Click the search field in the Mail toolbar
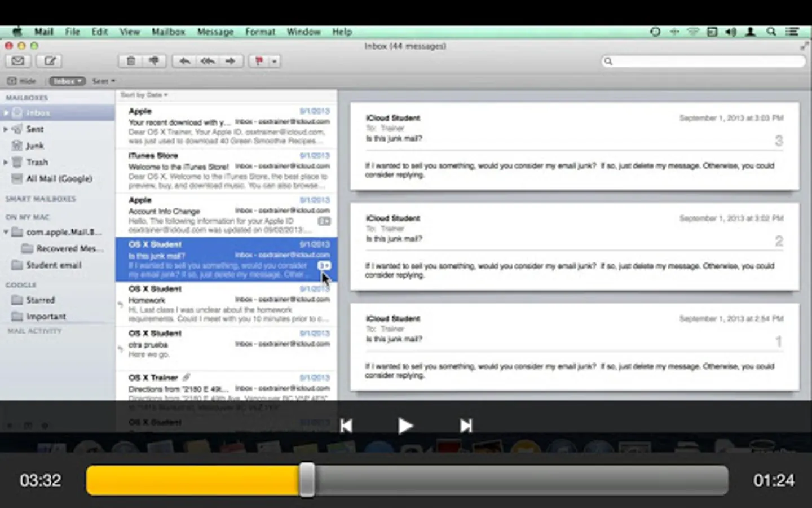 (x=704, y=61)
